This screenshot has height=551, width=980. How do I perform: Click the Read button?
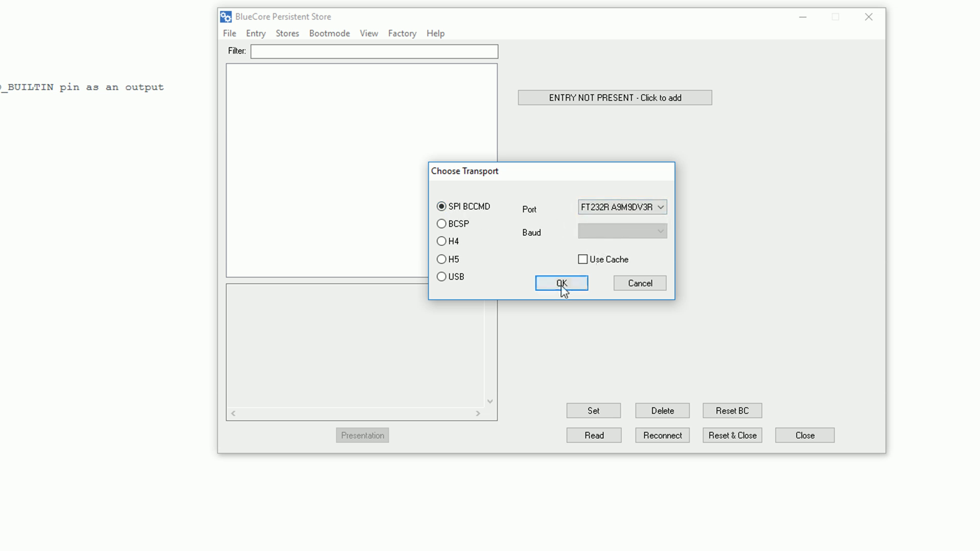click(593, 435)
